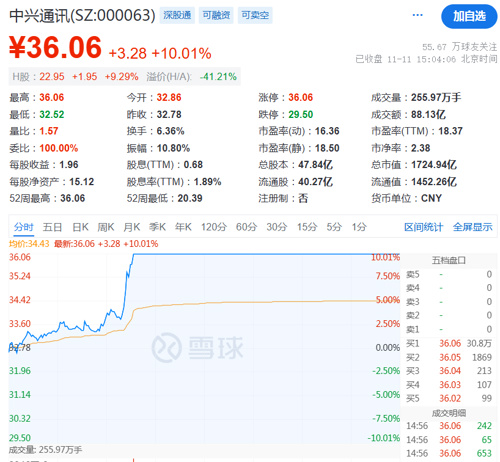The width and height of the screenshot is (500, 462).
Task: Switch to the 日K chart tab
Action: [x=80, y=227]
